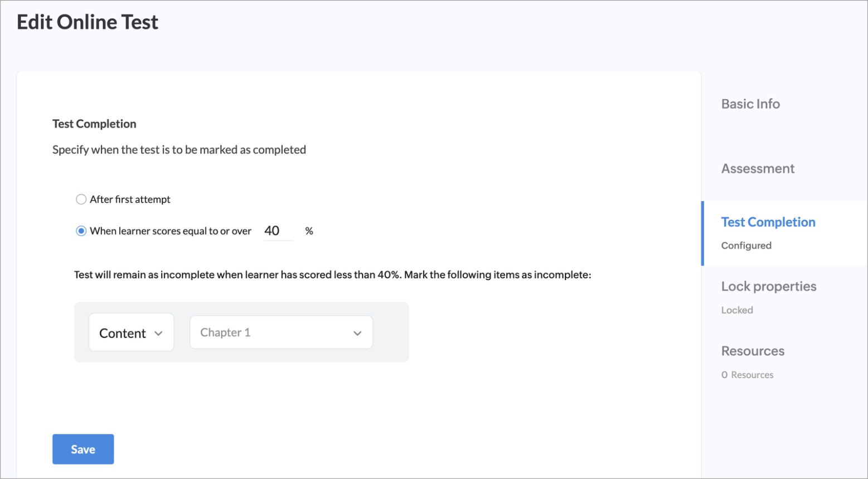This screenshot has width=868, height=479.
Task: Click the After first attempt label text
Action: pos(130,199)
